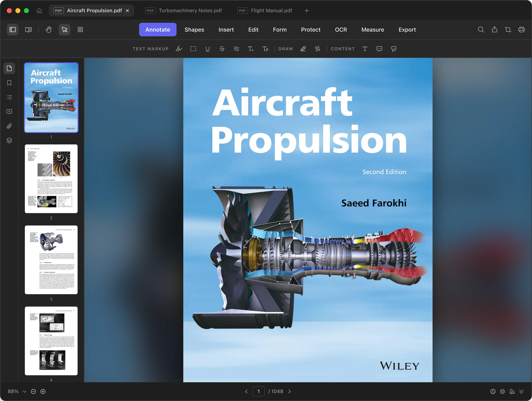Open the OCR tab
532x401 pixels.
click(341, 30)
